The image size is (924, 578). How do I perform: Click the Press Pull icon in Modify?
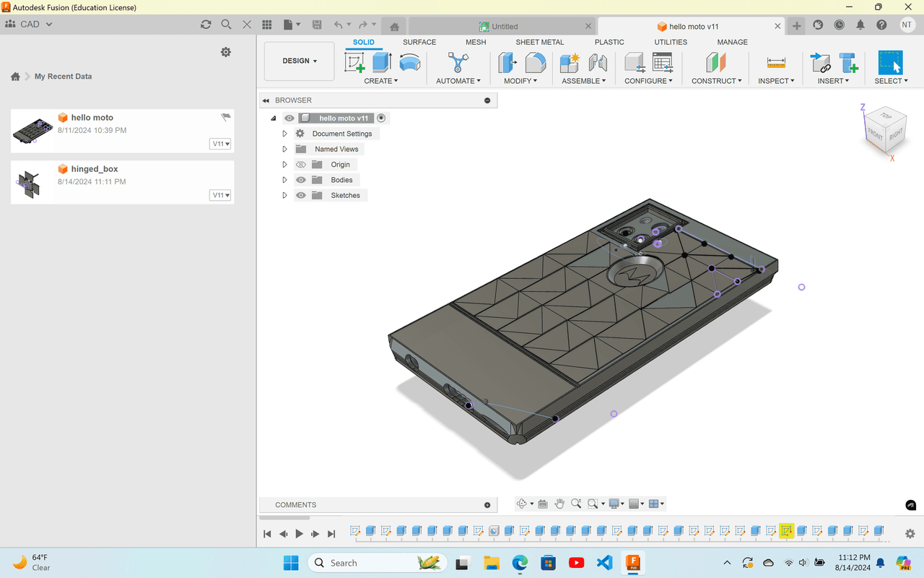tap(507, 63)
